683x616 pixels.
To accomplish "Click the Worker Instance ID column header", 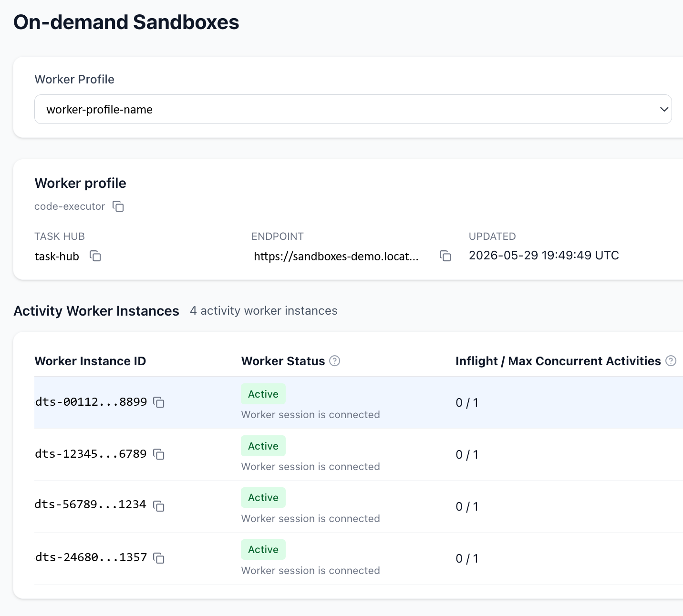I will [90, 361].
